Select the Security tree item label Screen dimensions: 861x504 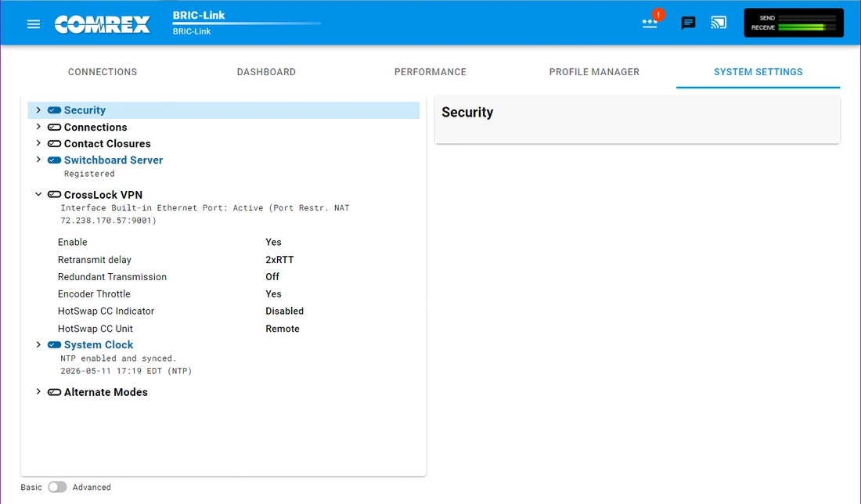(85, 110)
